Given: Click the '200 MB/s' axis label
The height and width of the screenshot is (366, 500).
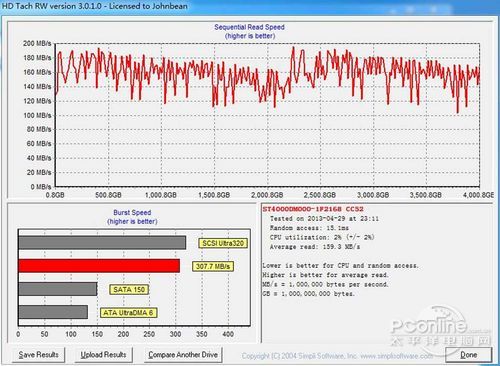Looking at the screenshot, I should [37, 43].
